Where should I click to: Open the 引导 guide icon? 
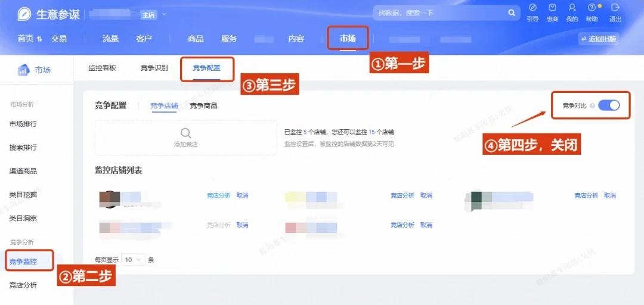(x=532, y=7)
